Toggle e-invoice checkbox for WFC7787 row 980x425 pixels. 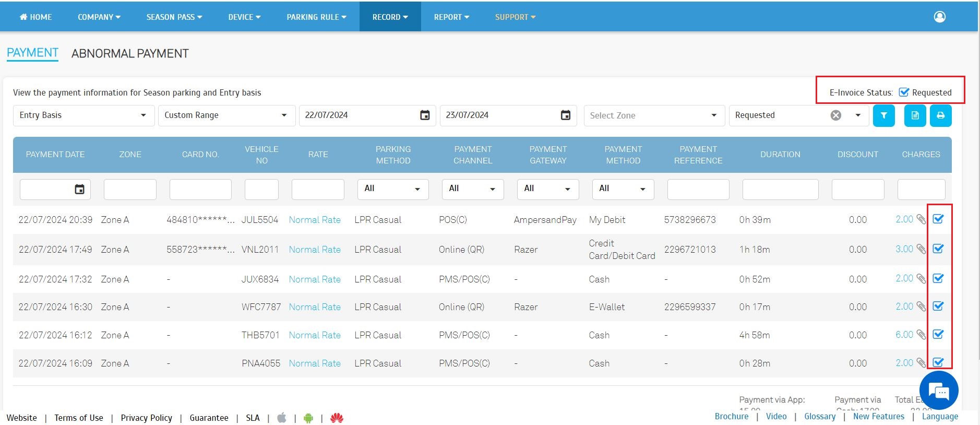[938, 306]
